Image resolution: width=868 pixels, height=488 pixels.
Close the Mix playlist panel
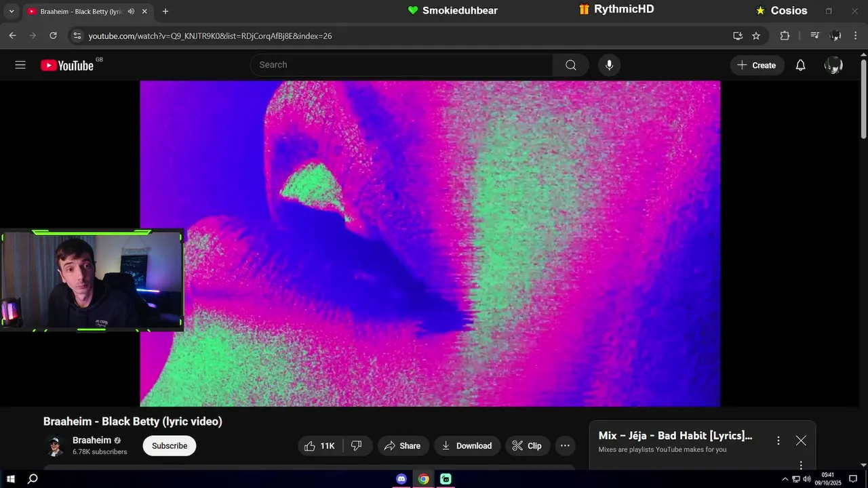point(801,441)
